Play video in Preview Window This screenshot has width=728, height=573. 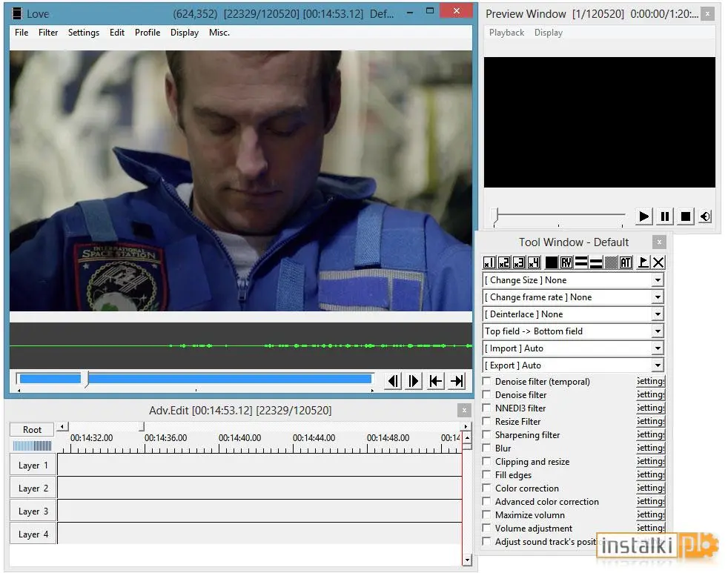coord(644,217)
